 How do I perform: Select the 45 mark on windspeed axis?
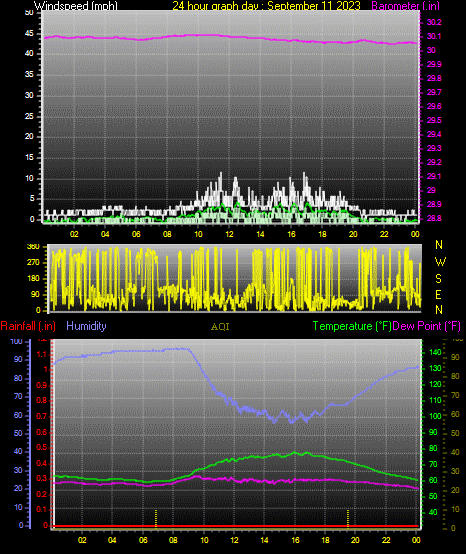click(29, 34)
